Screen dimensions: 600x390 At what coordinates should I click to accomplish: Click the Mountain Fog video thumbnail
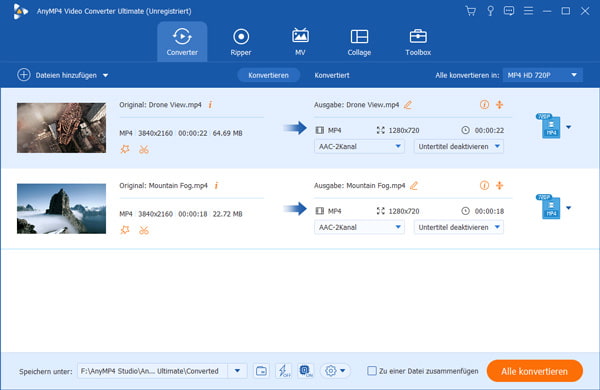point(62,209)
